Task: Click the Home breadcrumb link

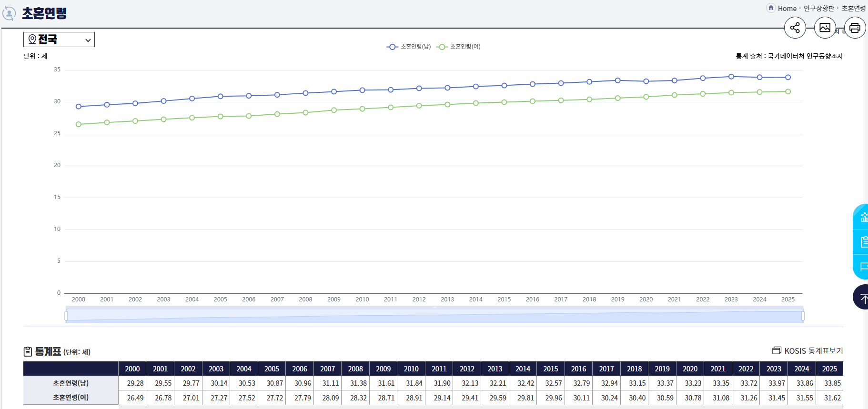Action: click(787, 8)
